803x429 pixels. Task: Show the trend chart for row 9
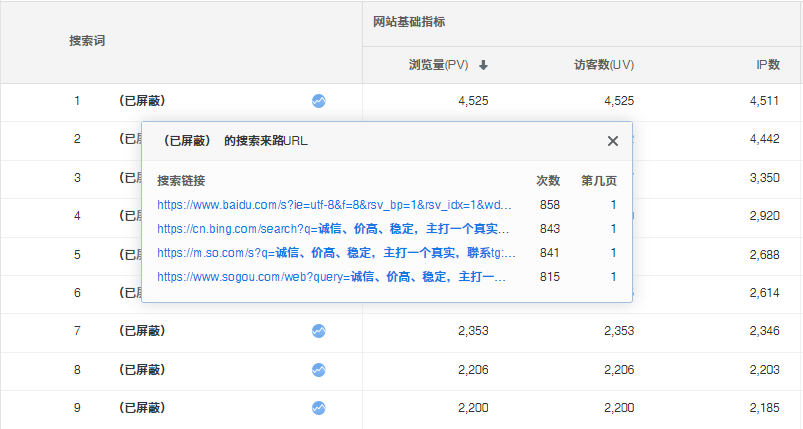(x=318, y=408)
